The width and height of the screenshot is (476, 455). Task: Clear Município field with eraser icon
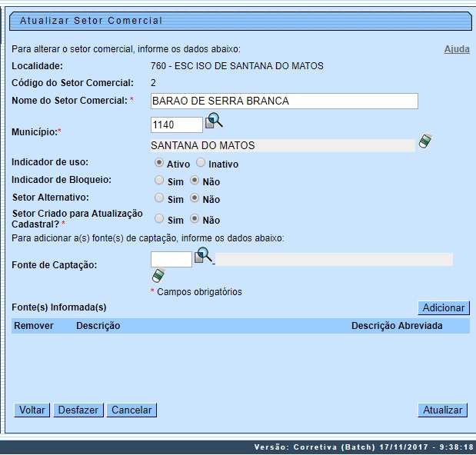click(425, 141)
